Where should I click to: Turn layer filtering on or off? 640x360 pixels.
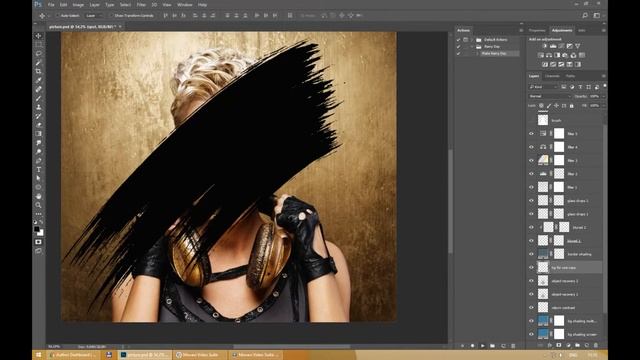coord(604,86)
